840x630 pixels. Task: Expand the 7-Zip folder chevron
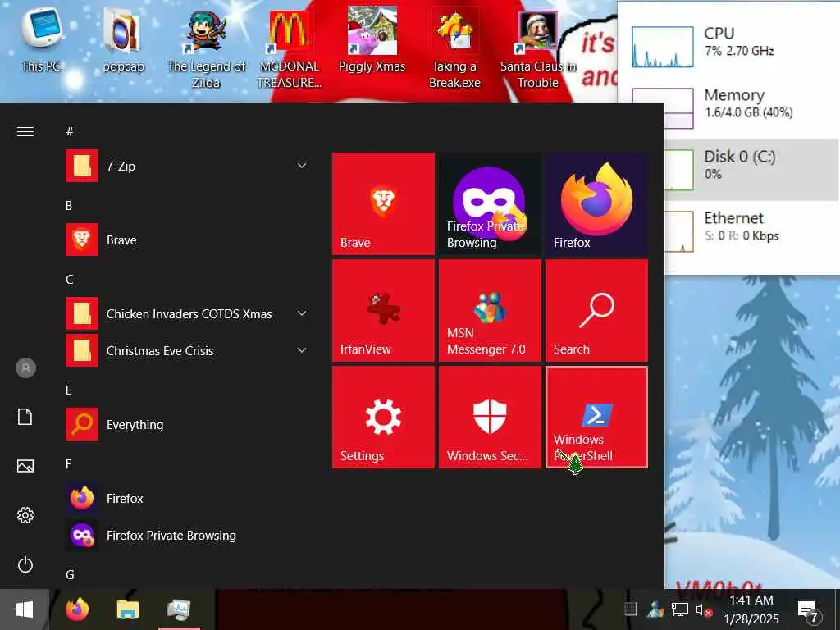pos(302,166)
